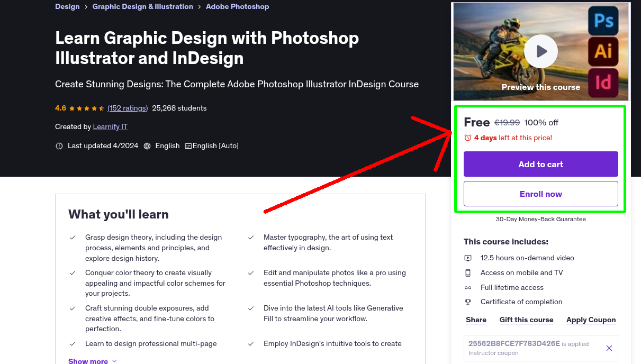Click the InDesign Id icon in preview
641x364 pixels.
click(603, 83)
